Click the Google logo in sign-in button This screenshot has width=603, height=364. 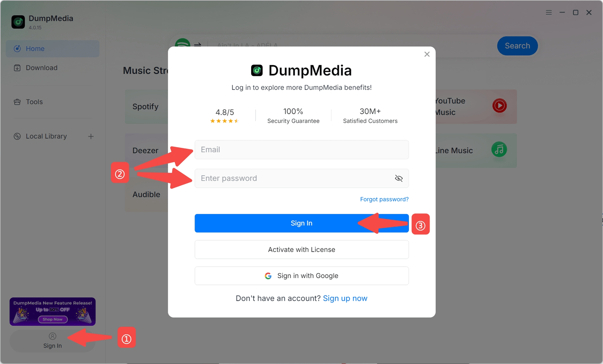point(268,276)
